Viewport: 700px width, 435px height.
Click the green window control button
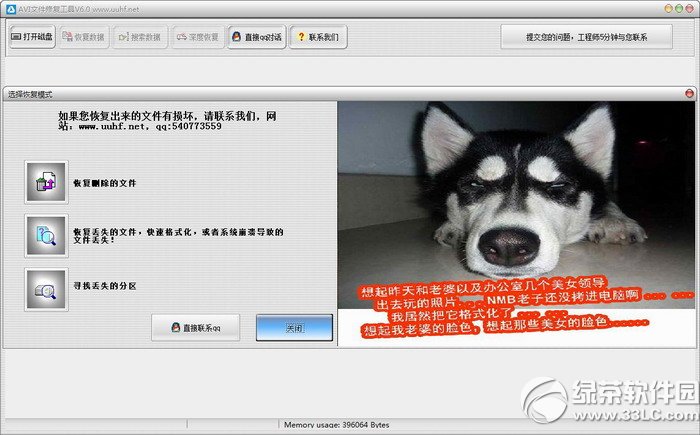click(x=679, y=8)
